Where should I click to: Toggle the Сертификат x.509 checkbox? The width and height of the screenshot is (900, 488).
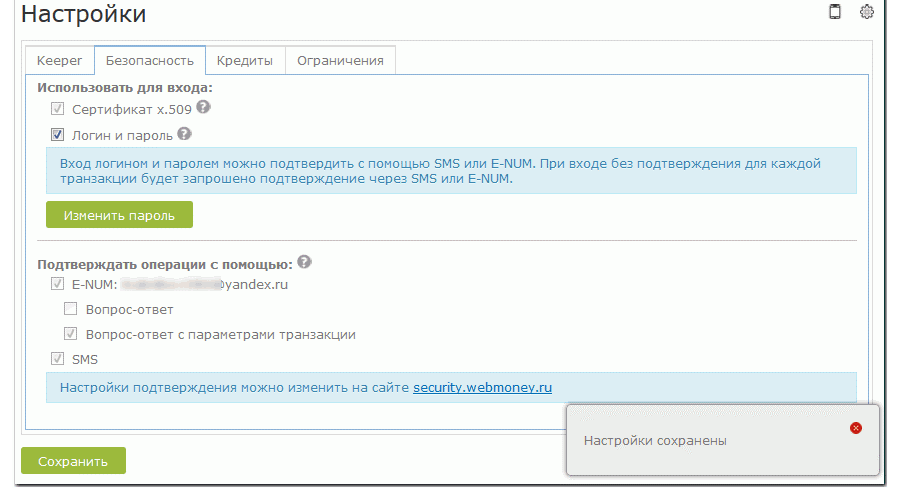58,109
